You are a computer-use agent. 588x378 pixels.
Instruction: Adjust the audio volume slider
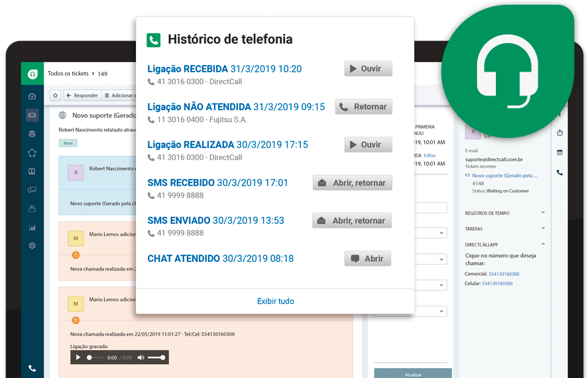pyautogui.click(x=156, y=357)
